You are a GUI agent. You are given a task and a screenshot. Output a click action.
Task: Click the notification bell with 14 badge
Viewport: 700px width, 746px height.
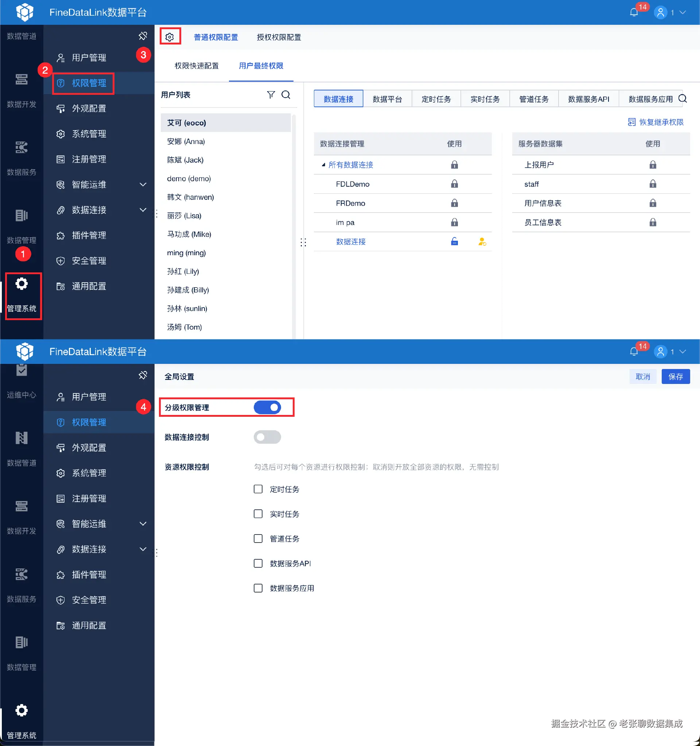[634, 12]
